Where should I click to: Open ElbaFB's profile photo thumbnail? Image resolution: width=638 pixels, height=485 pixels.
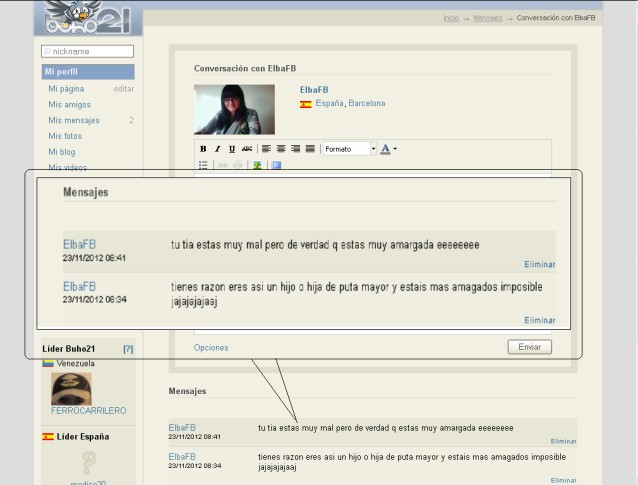[x=234, y=110]
